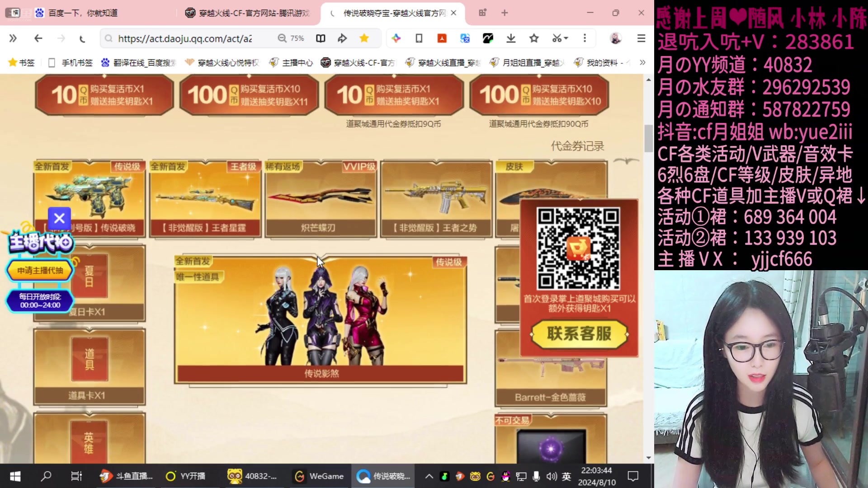Click the page scrollbar up arrow

pos(648,80)
